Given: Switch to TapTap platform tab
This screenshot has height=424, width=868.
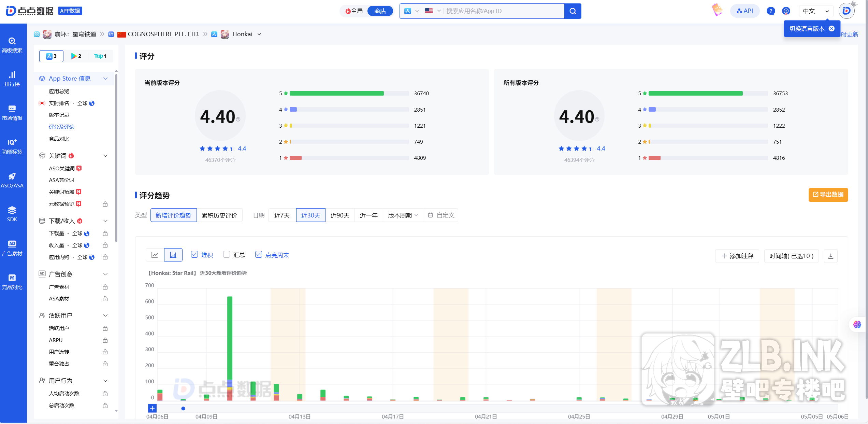Looking at the screenshot, I should coord(100,56).
